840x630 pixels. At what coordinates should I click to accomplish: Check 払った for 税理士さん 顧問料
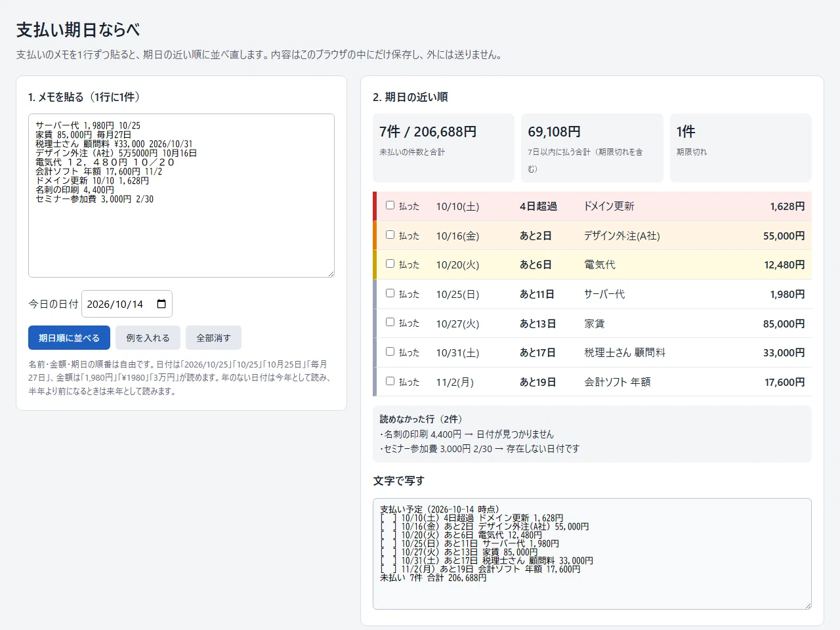coord(390,352)
